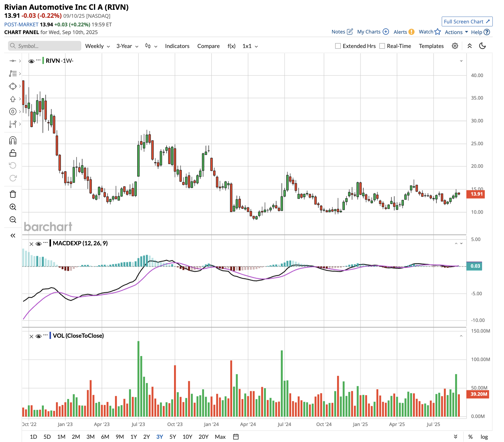Image resolution: width=504 pixels, height=442 pixels.
Task: Focus the Symbol search field
Action: (44, 46)
